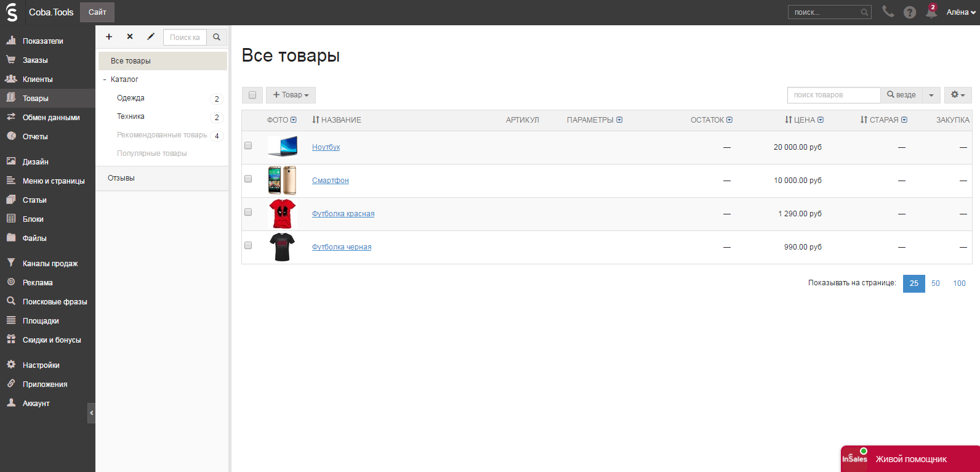Check the Футболка красная row checkbox

248,213
